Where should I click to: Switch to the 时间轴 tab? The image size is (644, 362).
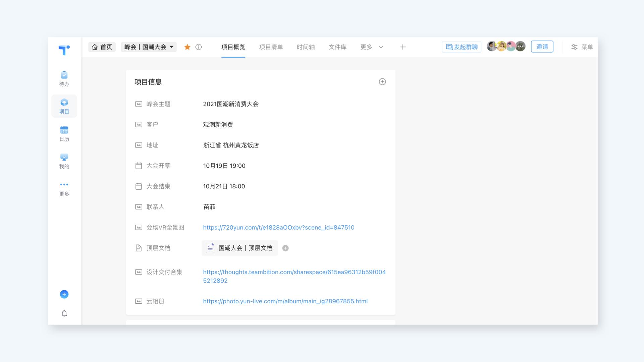[306, 47]
